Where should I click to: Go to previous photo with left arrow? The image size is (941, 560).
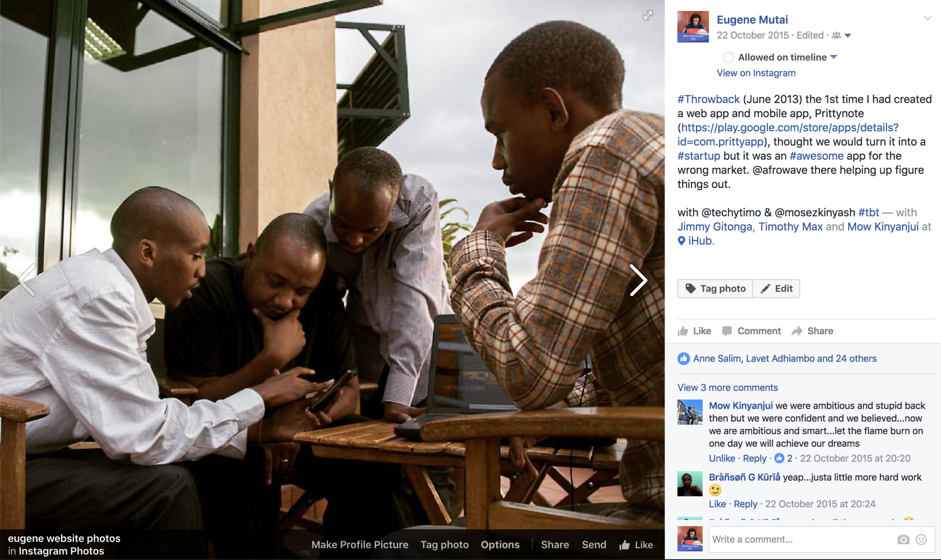point(27,280)
